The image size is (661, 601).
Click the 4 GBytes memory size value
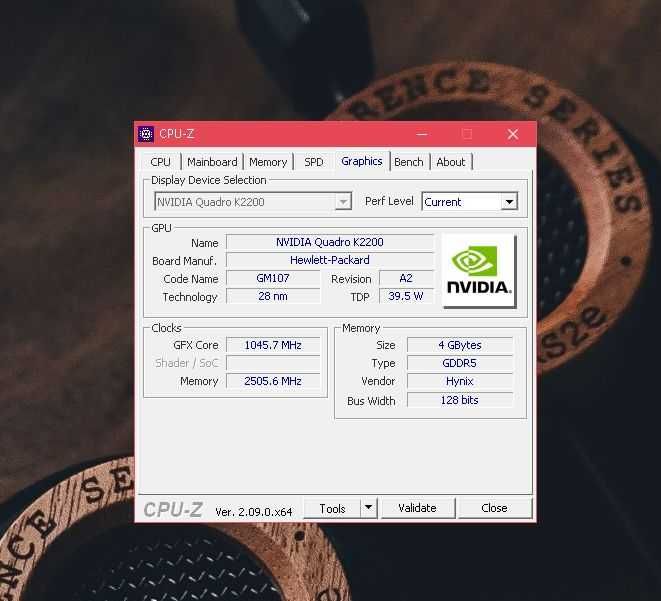click(x=460, y=345)
